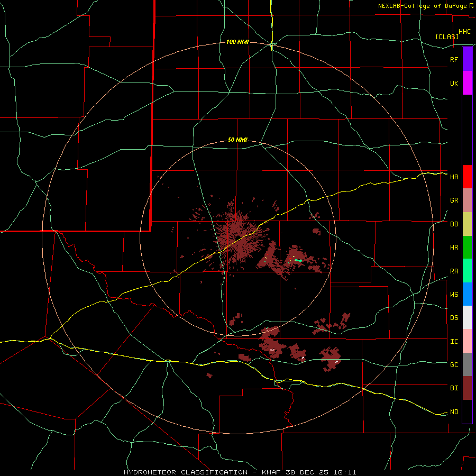Click the magenta UK color swatch
The width and height of the screenshot is (476, 476).
point(467,83)
